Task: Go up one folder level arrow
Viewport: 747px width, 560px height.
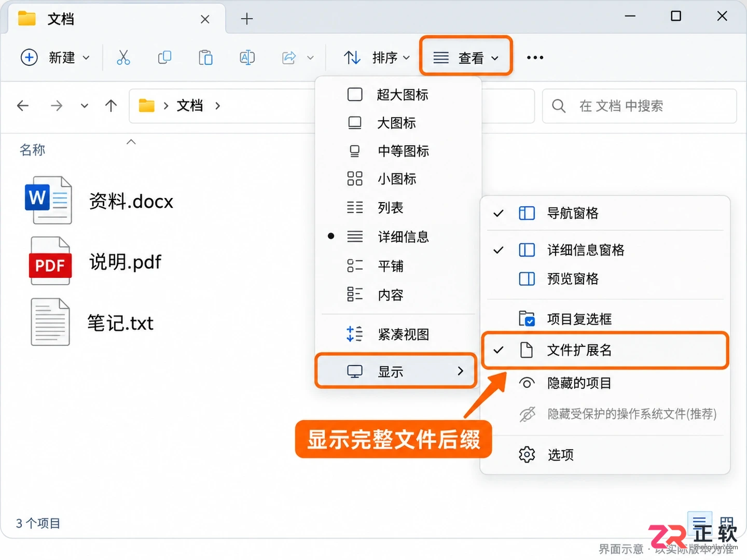Action: 111,106
